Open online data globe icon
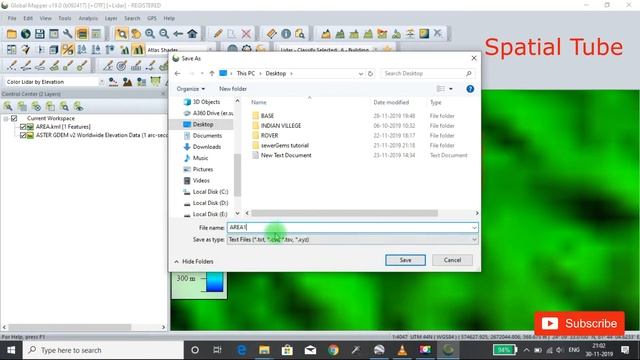Viewport: 640px width, 360px height. [26, 34]
